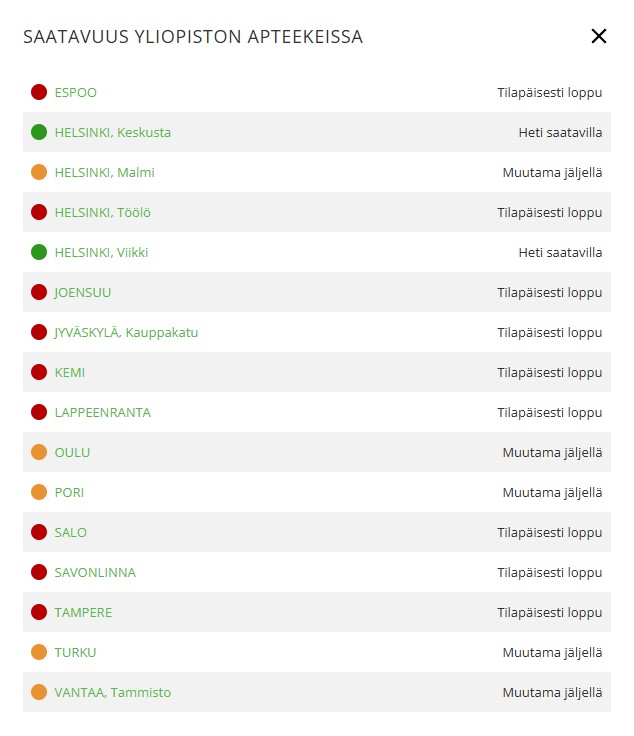Click the orange status dot beside OULU
The height and width of the screenshot is (736, 634).
(x=39, y=452)
